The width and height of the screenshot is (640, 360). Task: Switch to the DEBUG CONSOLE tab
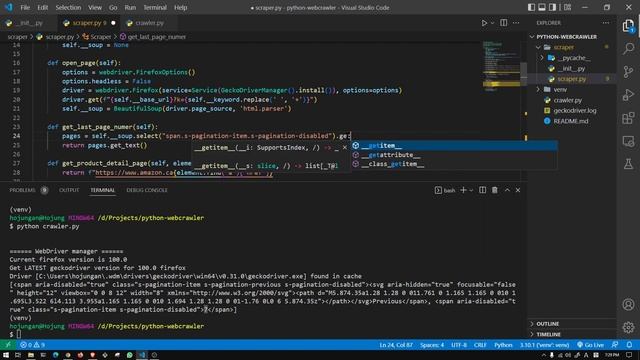point(147,190)
